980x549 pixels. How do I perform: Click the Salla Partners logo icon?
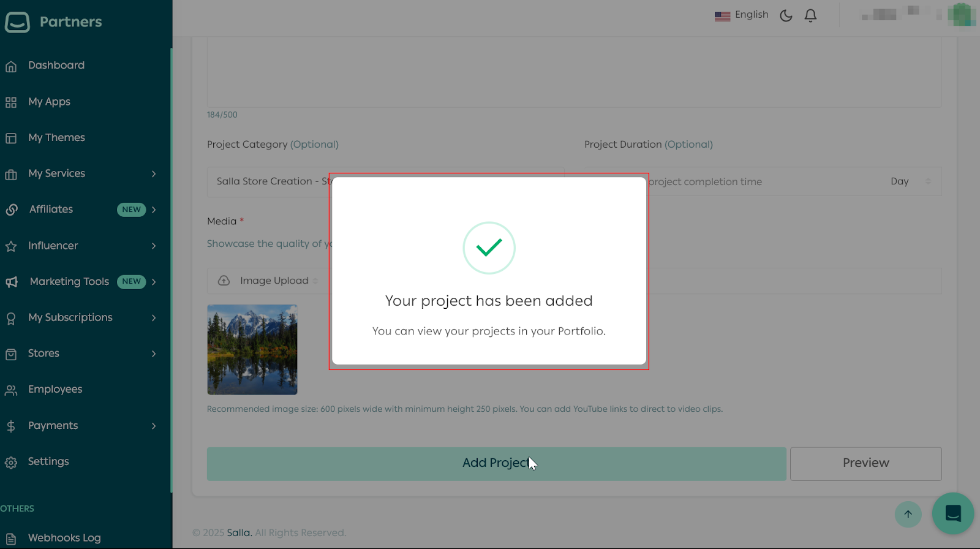(x=17, y=22)
